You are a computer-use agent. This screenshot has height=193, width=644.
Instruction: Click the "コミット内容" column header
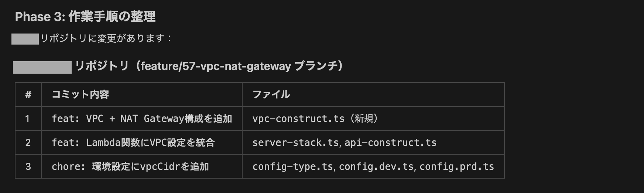pos(80,95)
